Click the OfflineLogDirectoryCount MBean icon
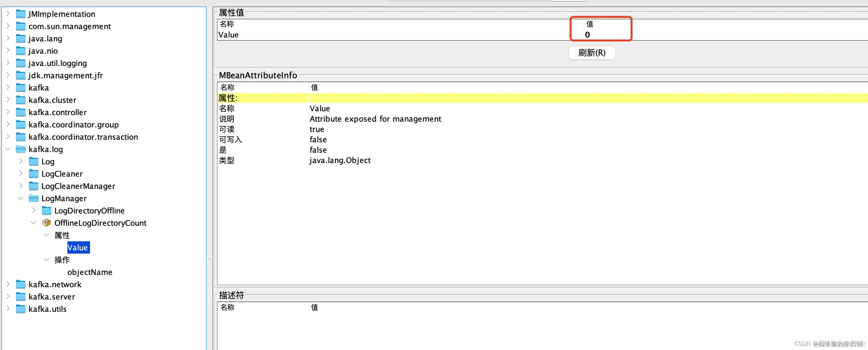 [46, 223]
